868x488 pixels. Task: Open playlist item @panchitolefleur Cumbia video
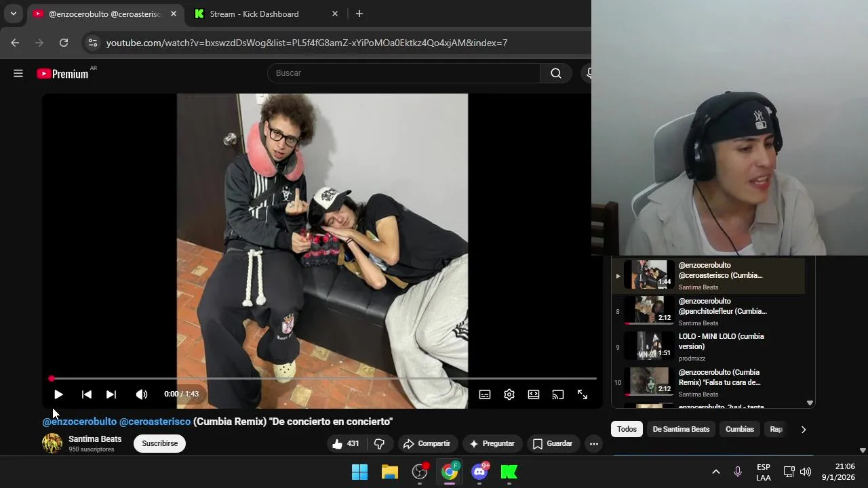[708, 311]
